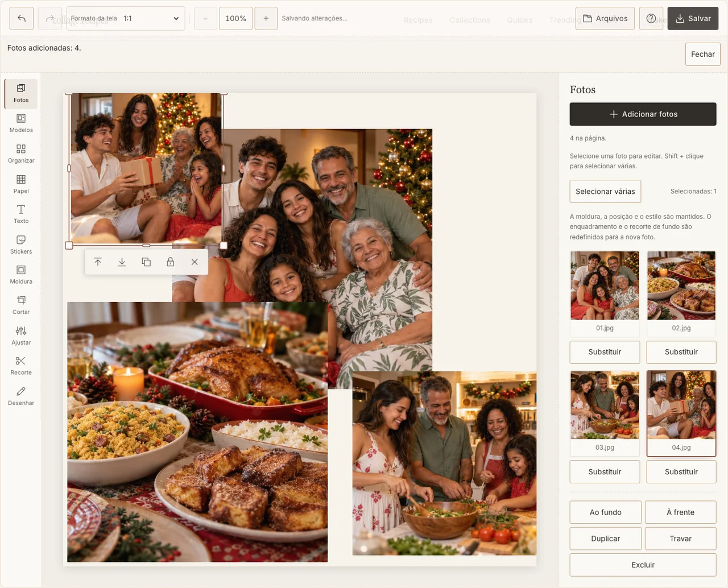Viewport: 728px width, 588px height.
Task: Send selected photo to back in floating toolbar
Action: pos(122,262)
